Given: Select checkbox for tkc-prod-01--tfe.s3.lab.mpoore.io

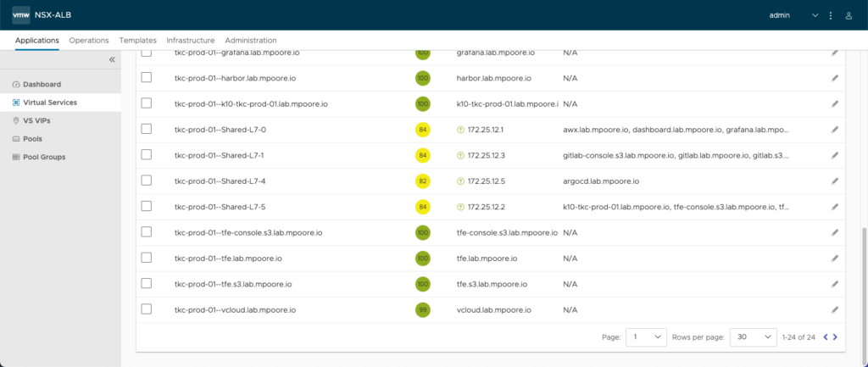Looking at the screenshot, I should coord(146,283).
